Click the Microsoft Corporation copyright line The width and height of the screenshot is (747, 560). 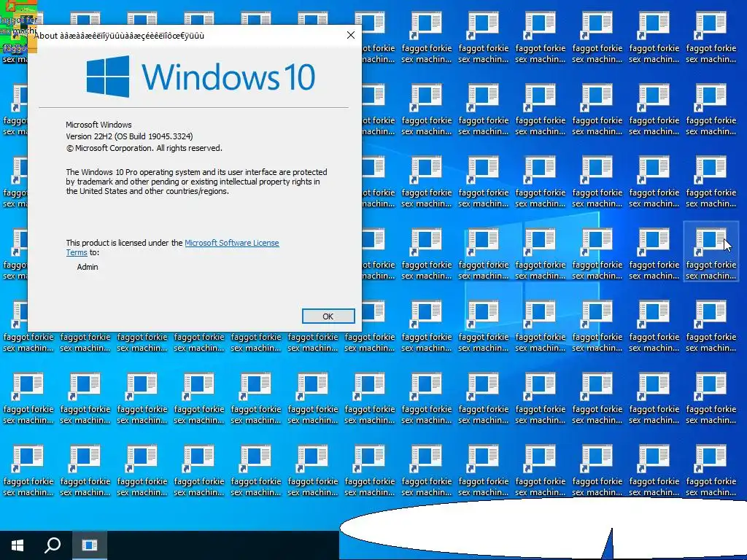[x=144, y=148]
